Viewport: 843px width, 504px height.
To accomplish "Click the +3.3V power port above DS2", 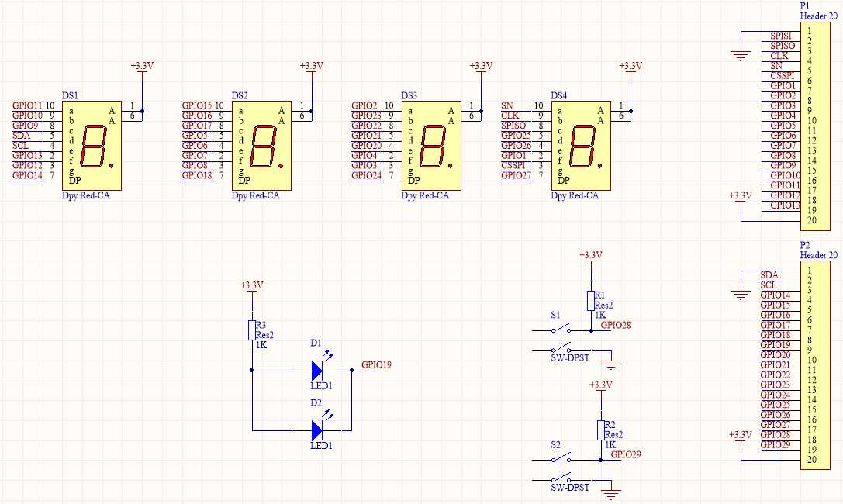I will pyautogui.click(x=311, y=67).
